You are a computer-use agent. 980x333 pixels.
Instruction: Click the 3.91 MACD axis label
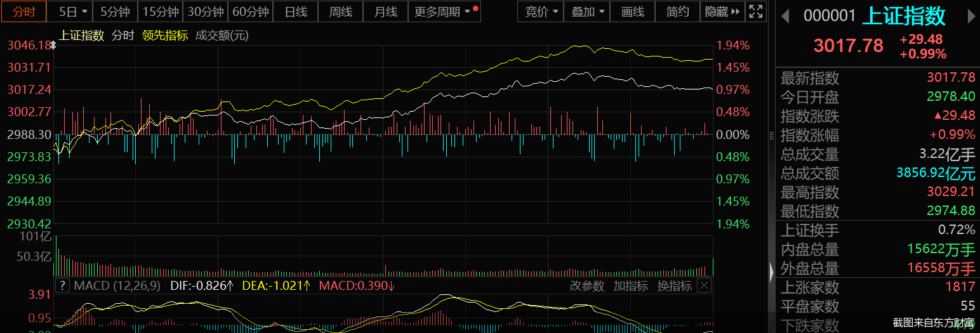[39, 294]
